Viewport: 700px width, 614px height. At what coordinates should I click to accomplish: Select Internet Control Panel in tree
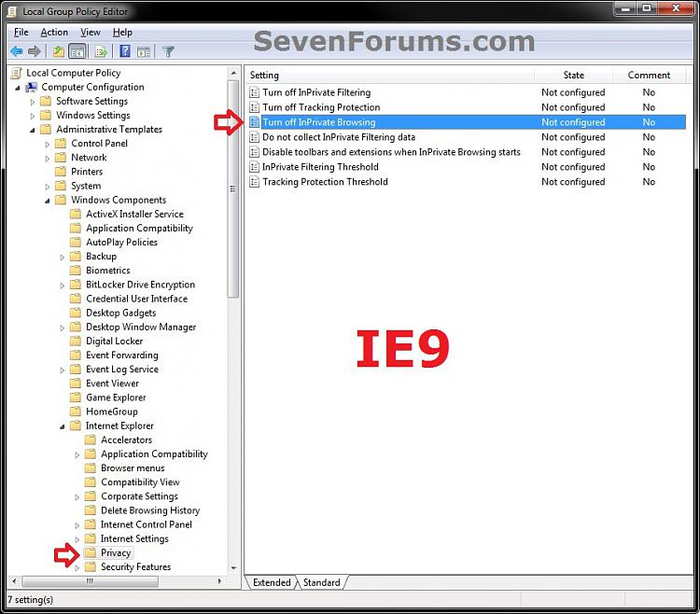point(146,524)
